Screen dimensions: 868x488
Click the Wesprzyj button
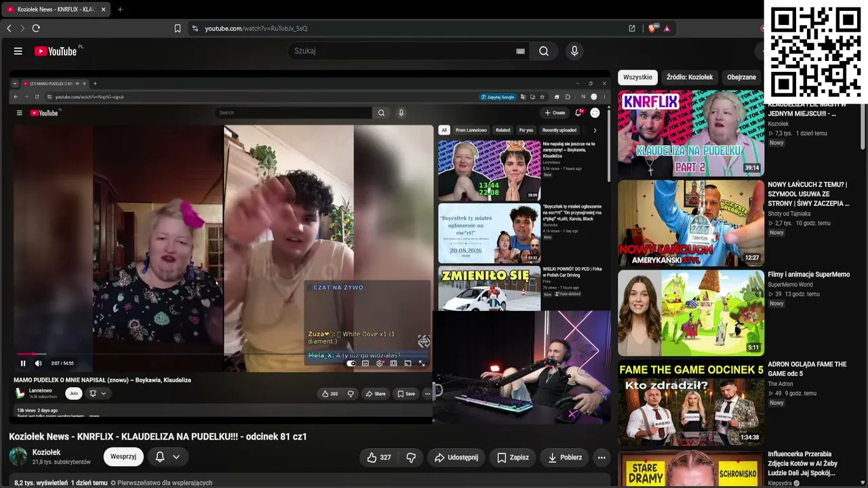(123, 457)
